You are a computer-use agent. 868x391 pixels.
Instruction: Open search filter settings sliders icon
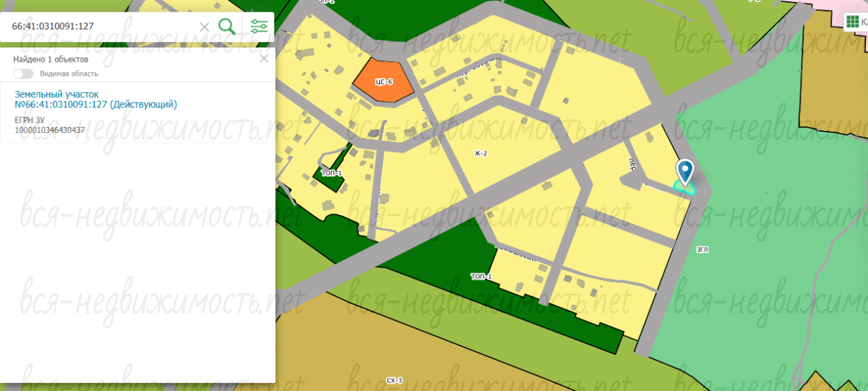259,26
